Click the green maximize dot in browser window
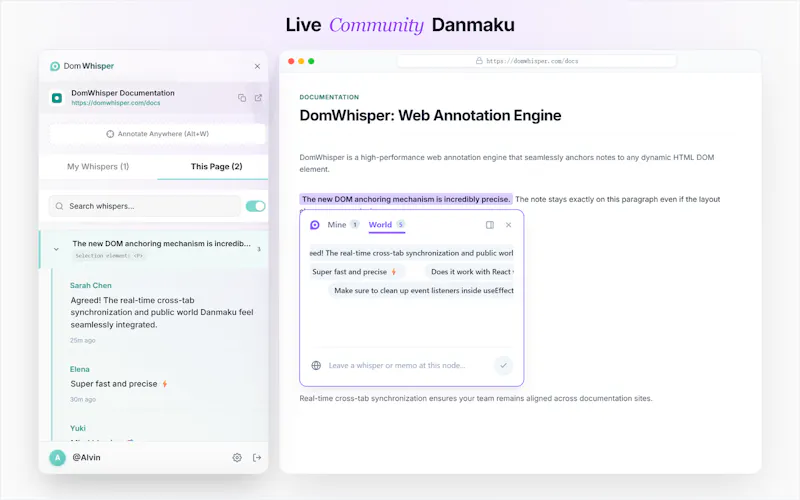 coord(311,61)
